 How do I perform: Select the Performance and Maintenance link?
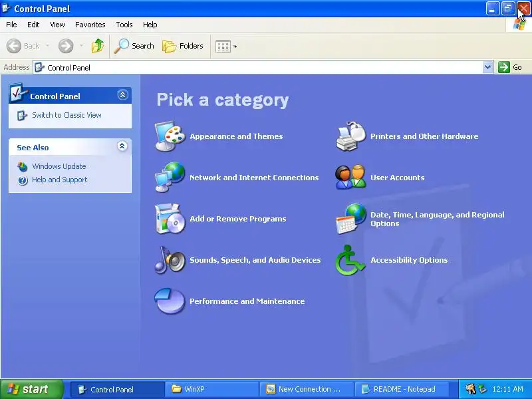(247, 301)
